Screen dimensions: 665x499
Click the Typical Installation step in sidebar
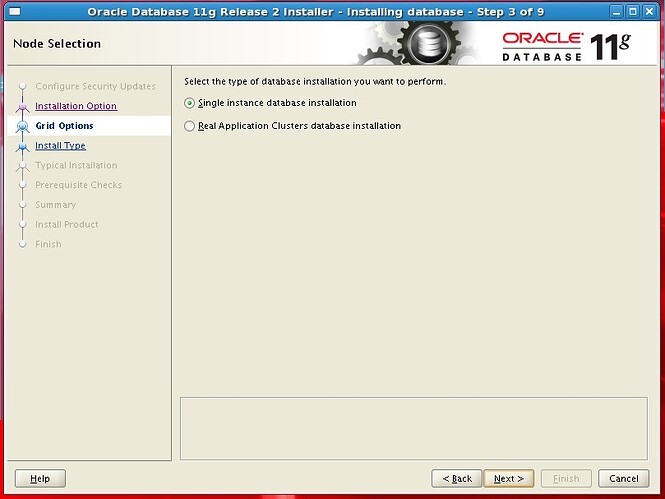pyautogui.click(x=76, y=166)
